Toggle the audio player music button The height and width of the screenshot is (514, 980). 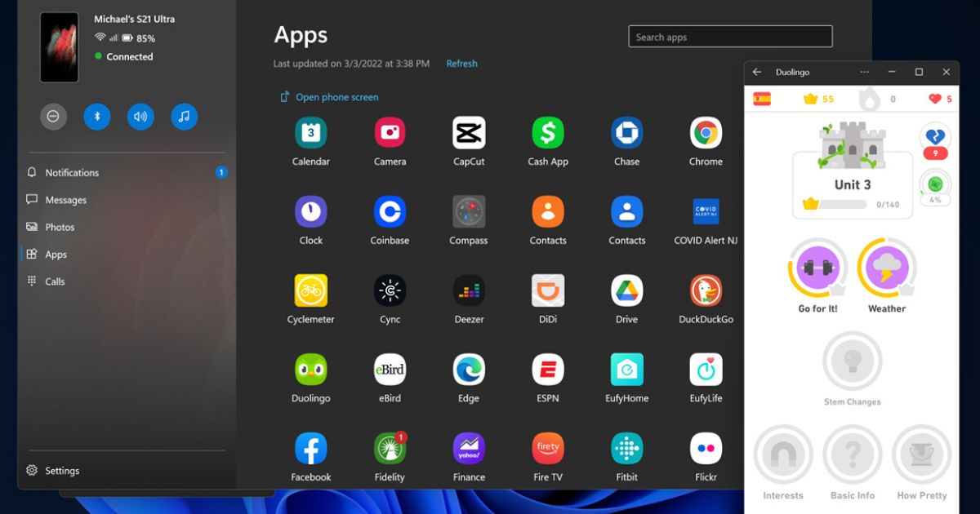(x=184, y=117)
